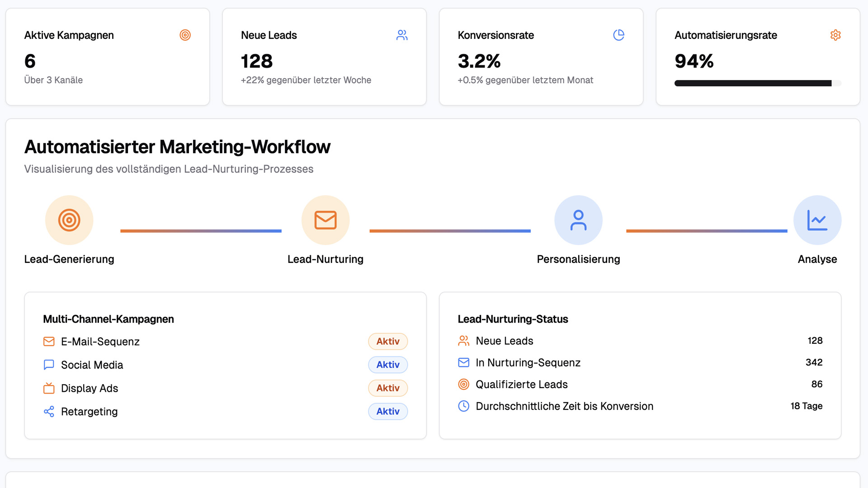
Task: Click the Über 3 Kanäle subtitle
Action: (x=53, y=80)
